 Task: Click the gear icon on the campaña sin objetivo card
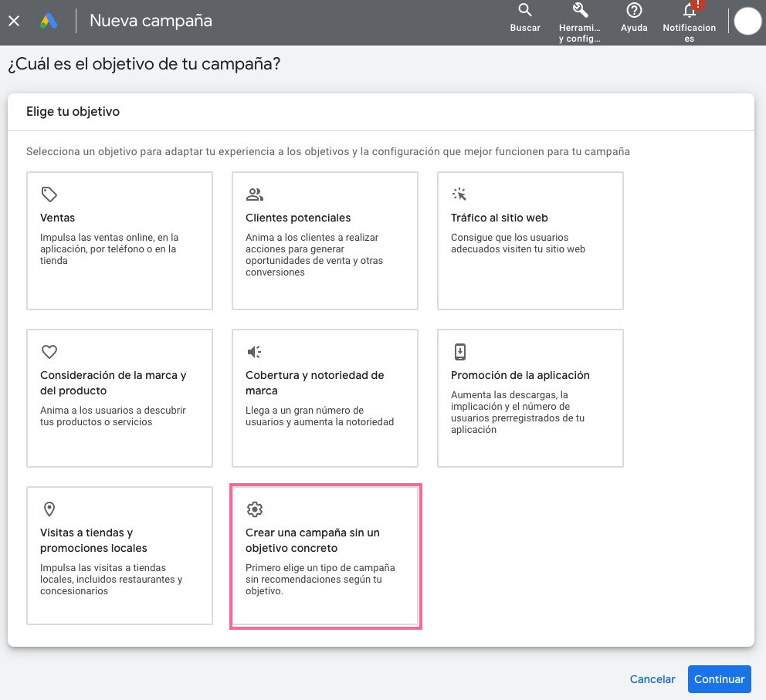[x=255, y=509]
